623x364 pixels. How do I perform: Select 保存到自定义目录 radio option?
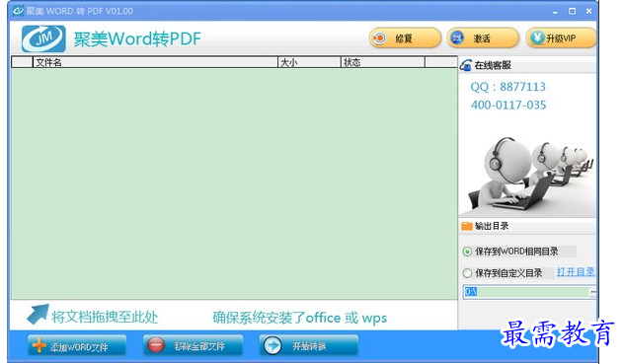coord(467,273)
